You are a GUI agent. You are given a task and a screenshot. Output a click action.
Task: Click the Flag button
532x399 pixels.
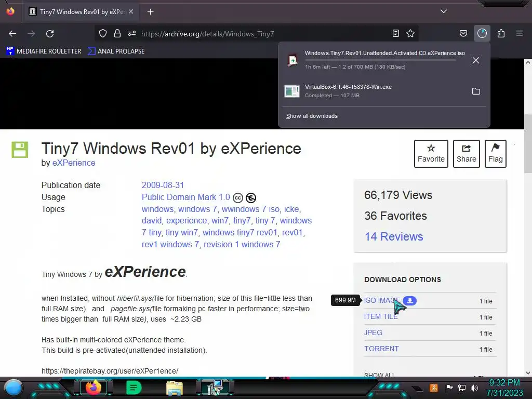[495, 154]
